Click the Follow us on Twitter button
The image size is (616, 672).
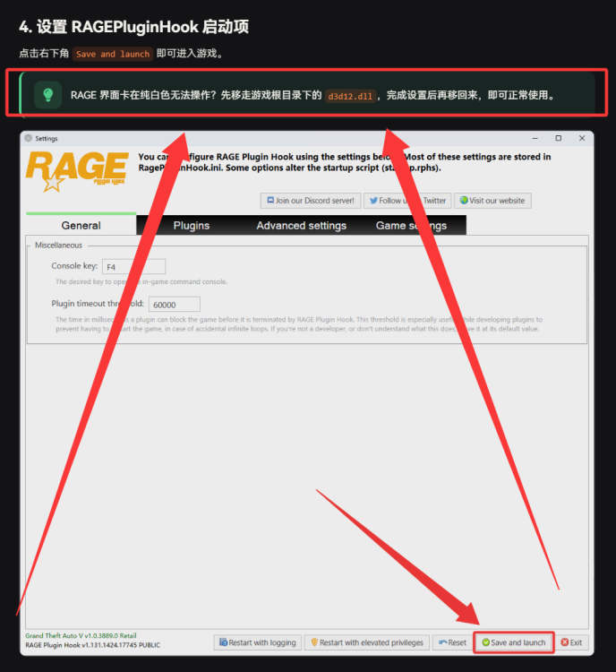[x=407, y=201]
